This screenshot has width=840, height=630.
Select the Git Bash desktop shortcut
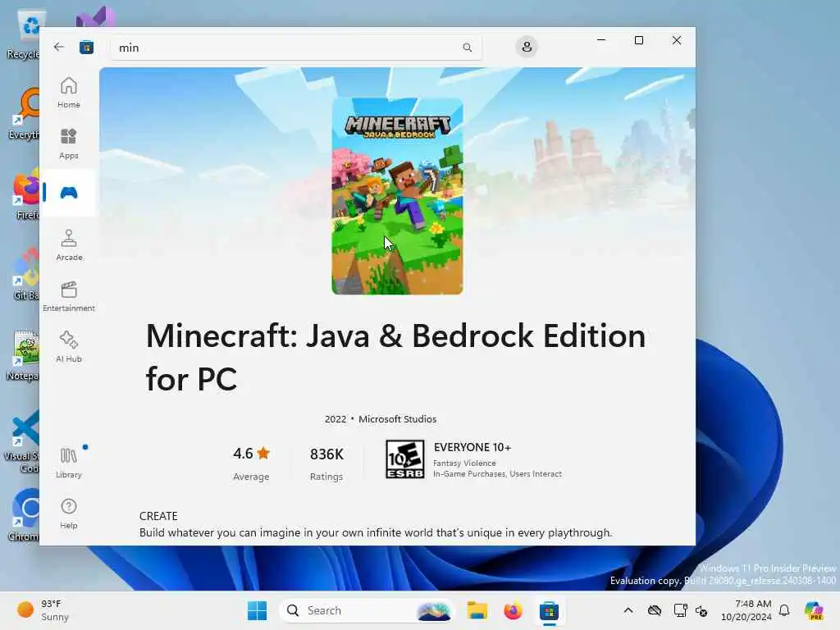point(25,274)
